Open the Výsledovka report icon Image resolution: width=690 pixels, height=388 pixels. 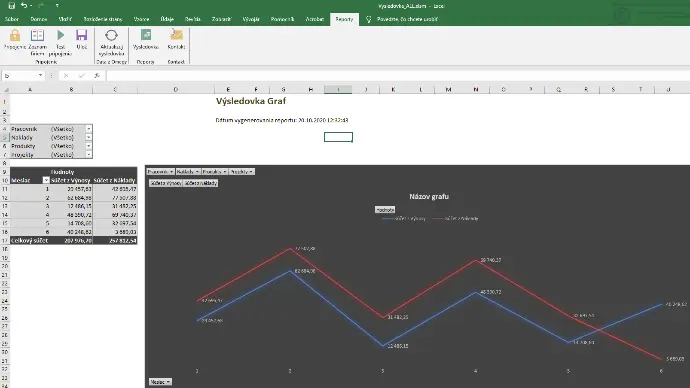tap(146, 35)
